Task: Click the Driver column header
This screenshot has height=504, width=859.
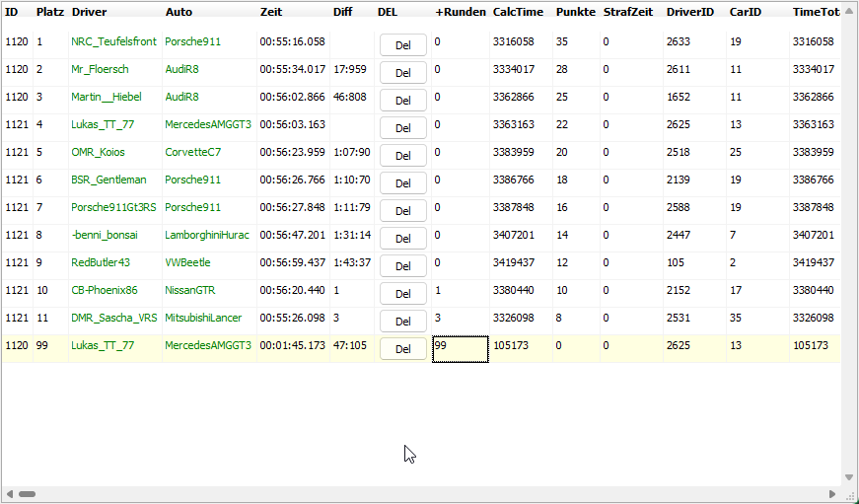Action: pyautogui.click(x=89, y=12)
